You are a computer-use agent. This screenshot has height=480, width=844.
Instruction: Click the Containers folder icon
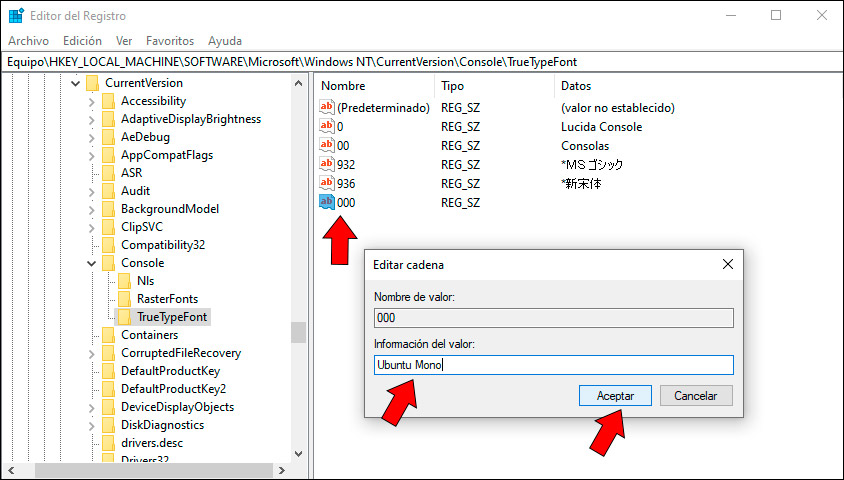(x=108, y=335)
